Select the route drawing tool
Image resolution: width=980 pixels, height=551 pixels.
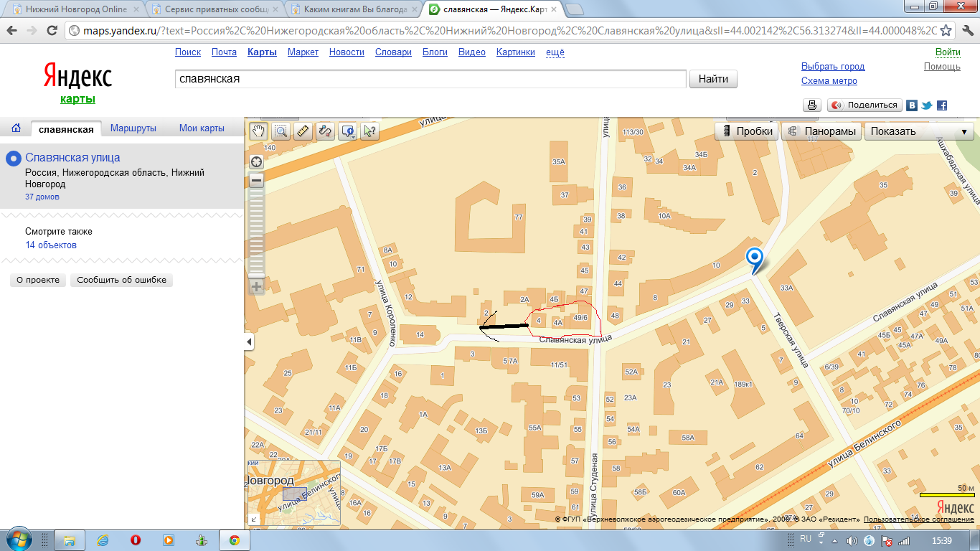[x=325, y=131]
